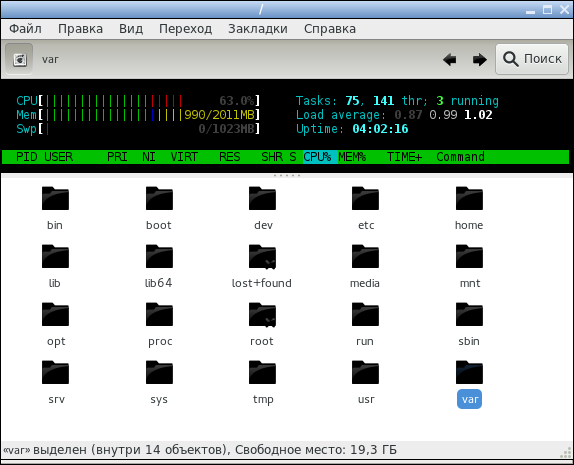Screen dimensions: 574x465
Task: Open the Справка menu
Action: 329,29
